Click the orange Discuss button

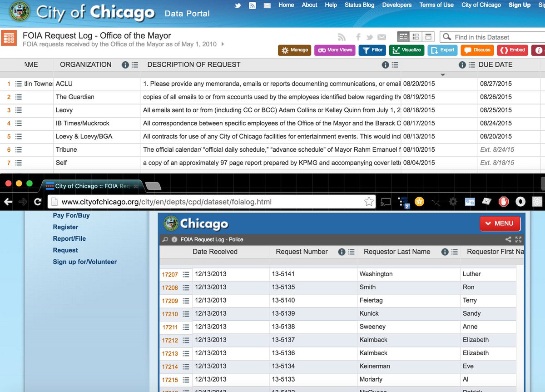pyautogui.click(x=477, y=50)
